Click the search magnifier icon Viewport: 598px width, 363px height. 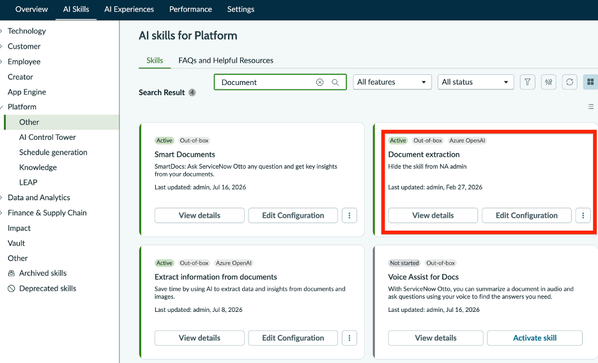[335, 82]
